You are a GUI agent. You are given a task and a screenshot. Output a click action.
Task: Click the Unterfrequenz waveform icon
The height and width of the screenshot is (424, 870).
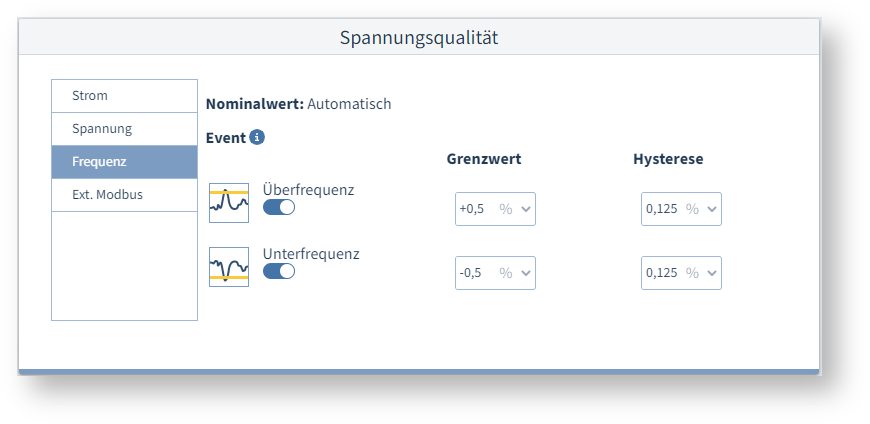point(229,267)
